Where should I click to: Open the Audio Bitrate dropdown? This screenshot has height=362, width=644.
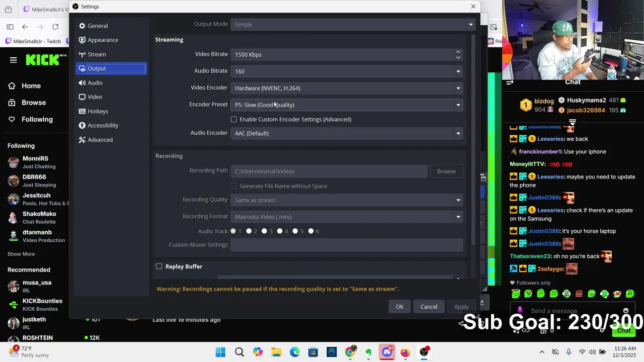tap(347, 71)
